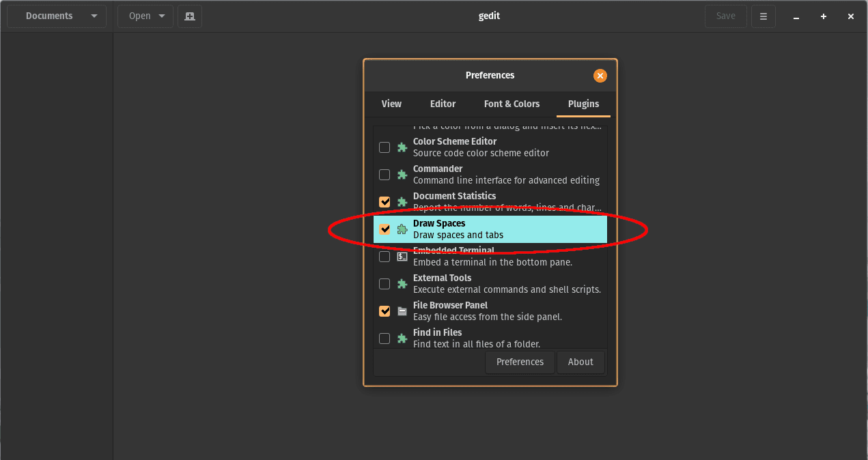Disable the File Browser Panel plugin checkbox
The height and width of the screenshot is (460, 868).
(x=384, y=311)
